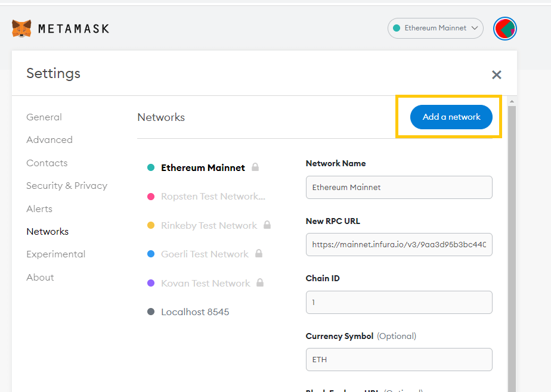Open General settings tab
The height and width of the screenshot is (392, 551).
[x=44, y=117]
